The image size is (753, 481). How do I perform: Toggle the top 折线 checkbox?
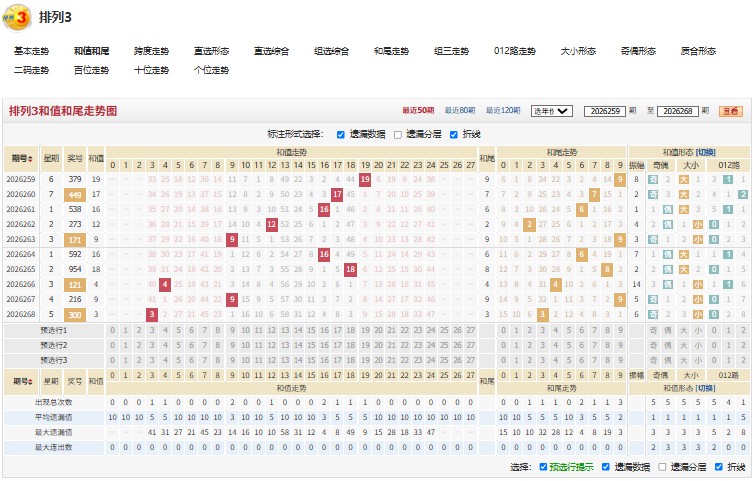click(454, 135)
